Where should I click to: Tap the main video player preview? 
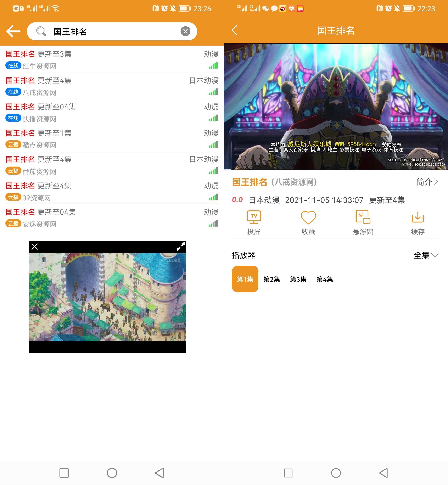(x=336, y=107)
